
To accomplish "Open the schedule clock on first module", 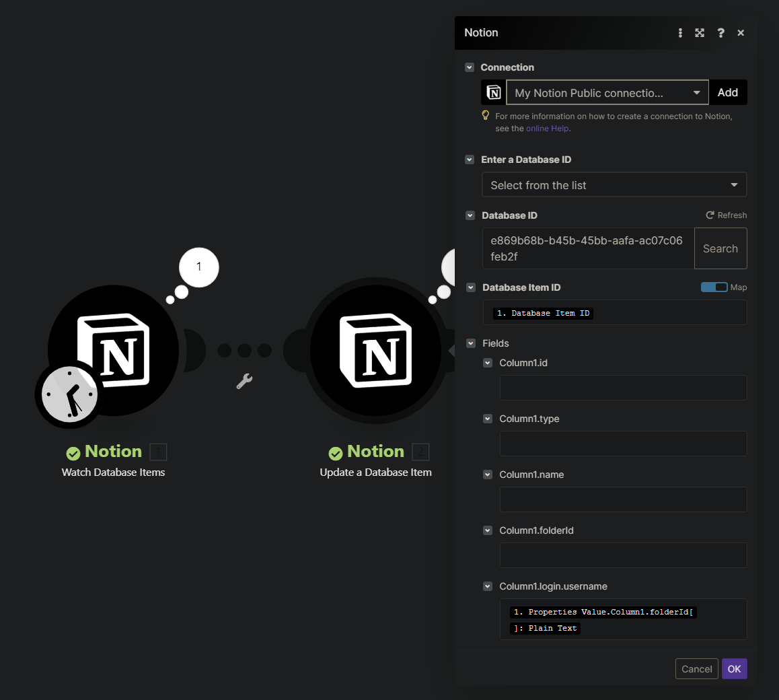I will click(x=69, y=394).
